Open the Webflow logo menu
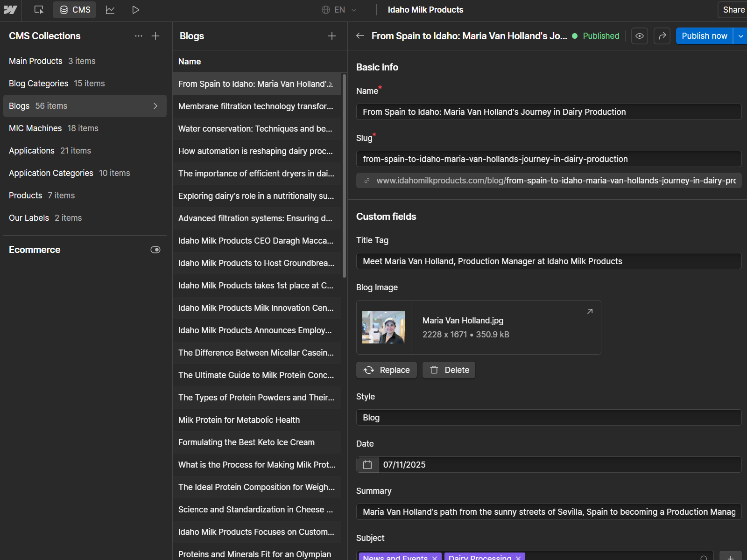The width and height of the screenshot is (747, 560). (10, 10)
